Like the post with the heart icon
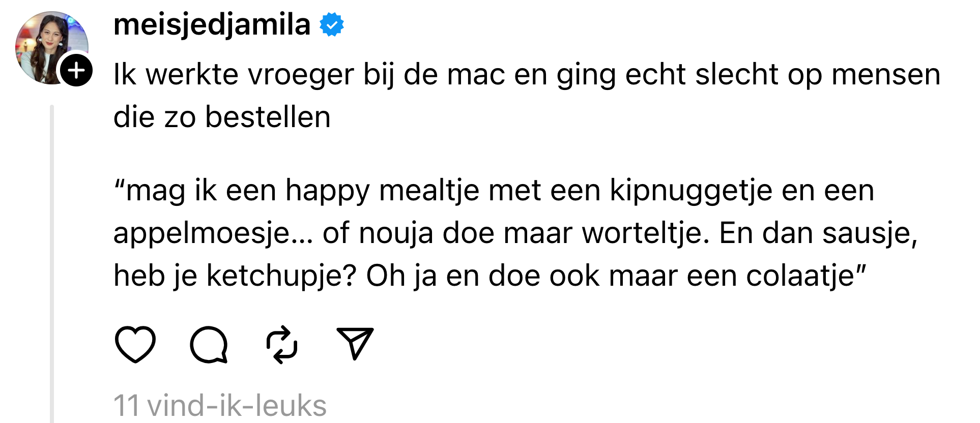Viewport: 980px width, 423px height. 135,344
